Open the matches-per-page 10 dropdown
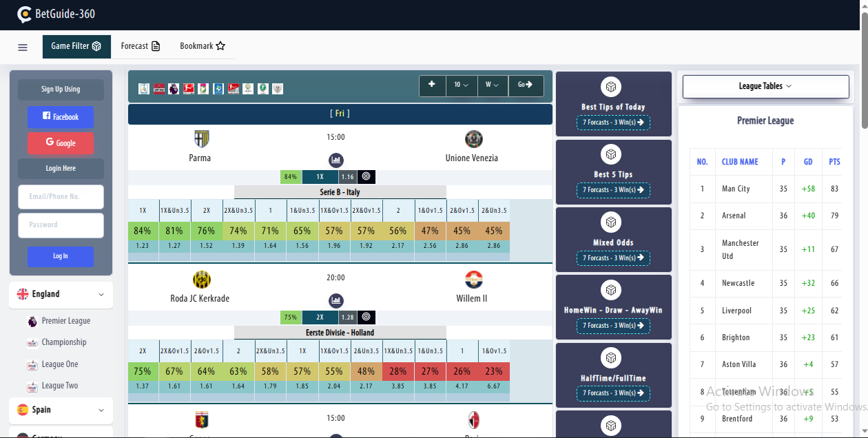Image resolution: width=868 pixels, height=438 pixels. coord(461,85)
